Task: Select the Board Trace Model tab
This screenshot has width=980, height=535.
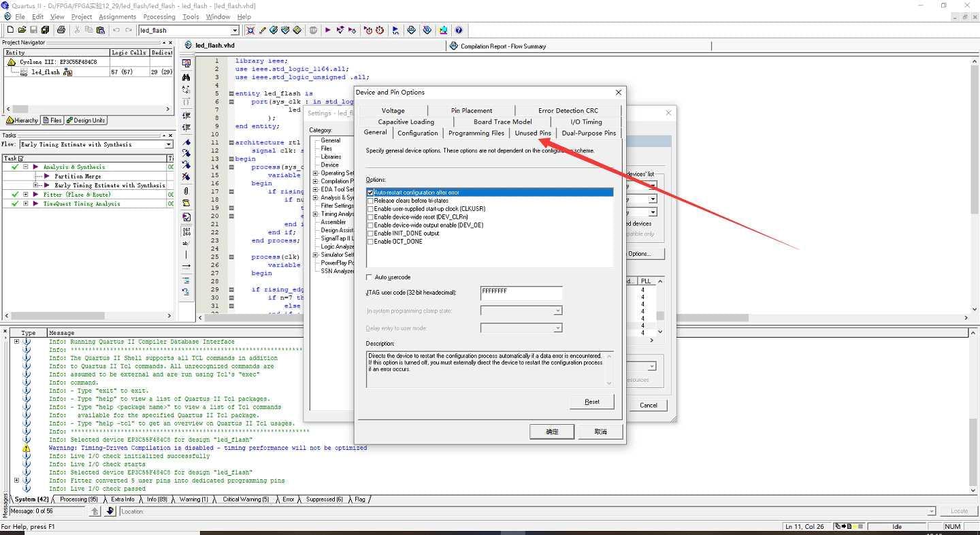Action: (x=502, y=121)
